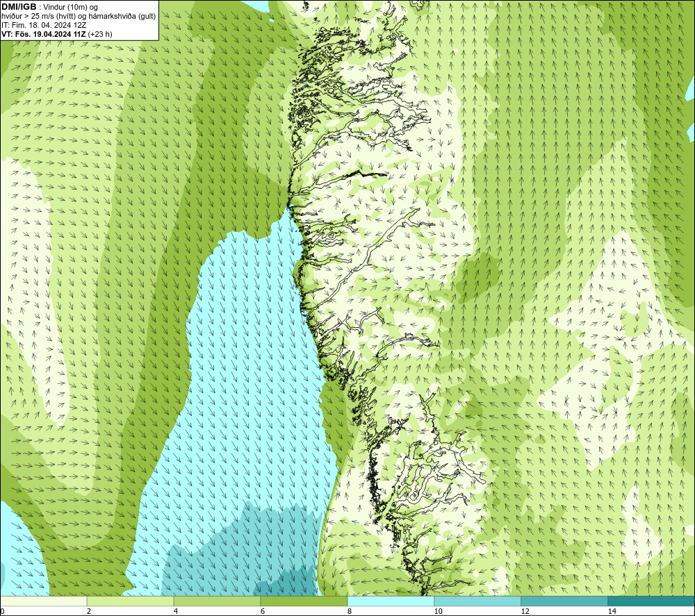Click the 'IT: Fim. 18. 04. 2024 12Z' line
Screen dimensions: 695x616
tap(44, 25)
